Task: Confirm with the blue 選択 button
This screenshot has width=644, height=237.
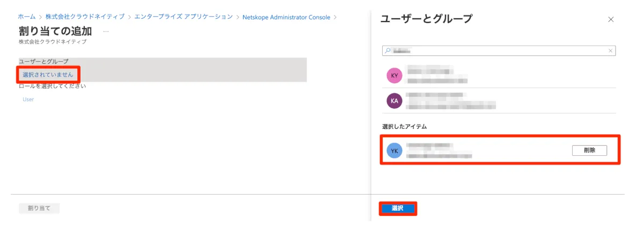Action: pyautogui.click(x=398, y=208)
